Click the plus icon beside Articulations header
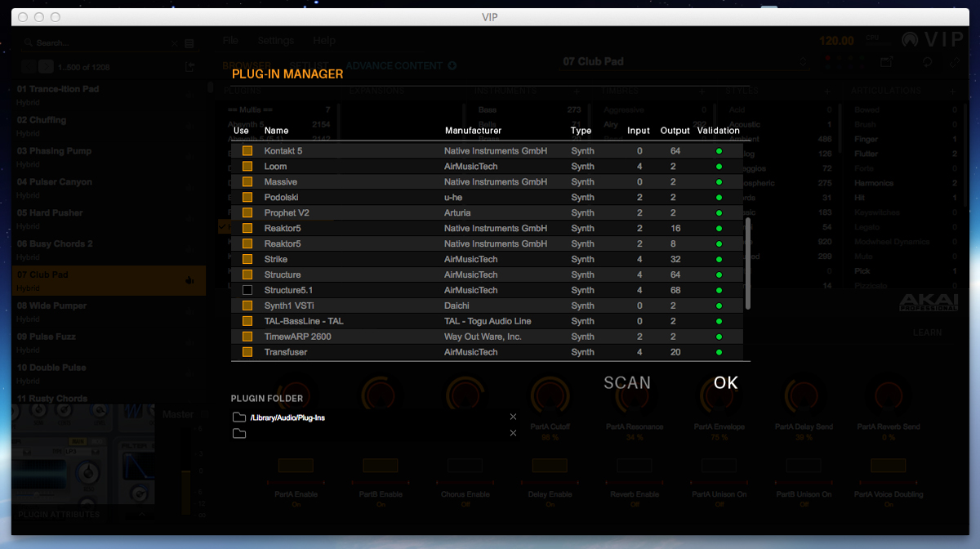980x549 pixels. [952, 91]
